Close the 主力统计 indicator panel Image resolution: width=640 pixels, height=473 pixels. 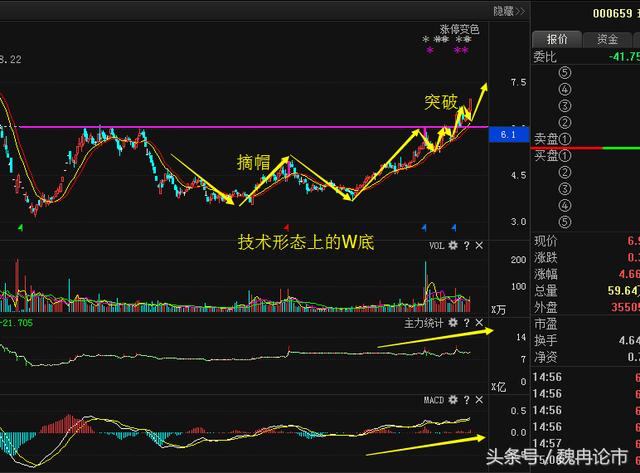click(x=479, y=324)
